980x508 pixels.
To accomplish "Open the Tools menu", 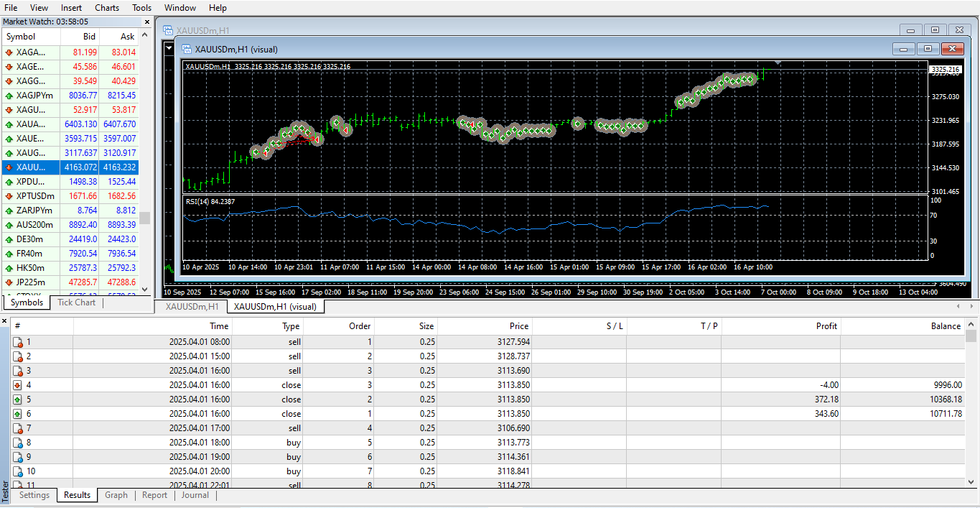I will (x=141, y=8).
